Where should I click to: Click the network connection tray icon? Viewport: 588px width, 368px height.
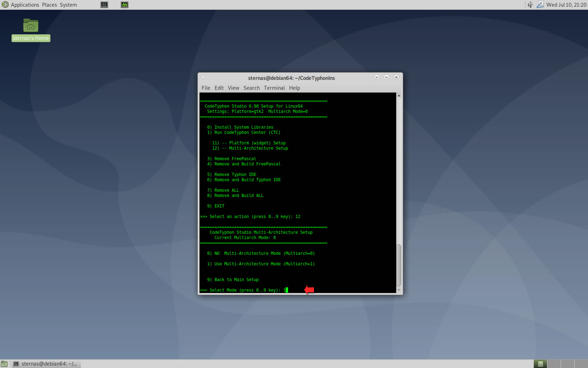click(x=540, y=5)
